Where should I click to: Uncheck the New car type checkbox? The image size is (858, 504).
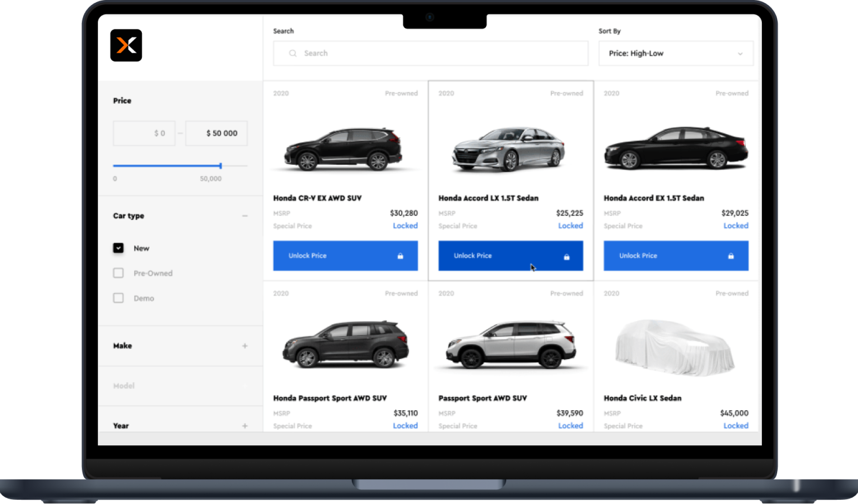(x=118, y=248)
